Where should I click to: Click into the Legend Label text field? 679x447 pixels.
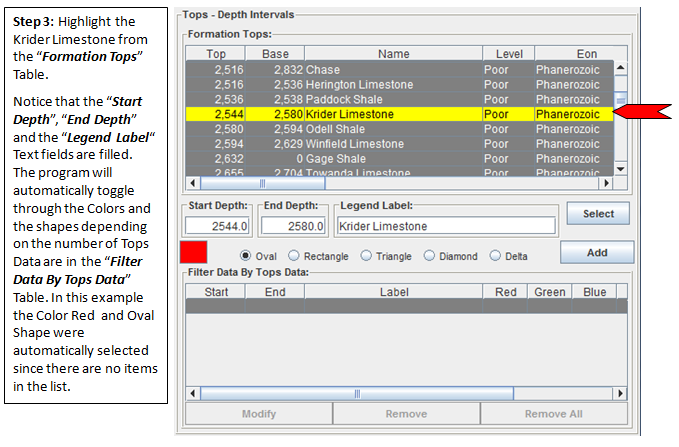[446, 226]
